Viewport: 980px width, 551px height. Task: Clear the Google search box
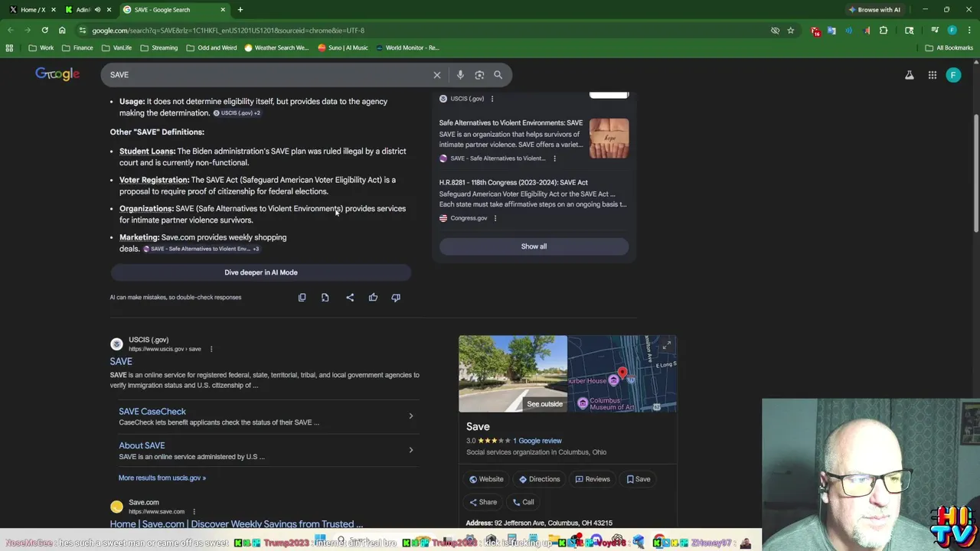[x=437, y=75]
